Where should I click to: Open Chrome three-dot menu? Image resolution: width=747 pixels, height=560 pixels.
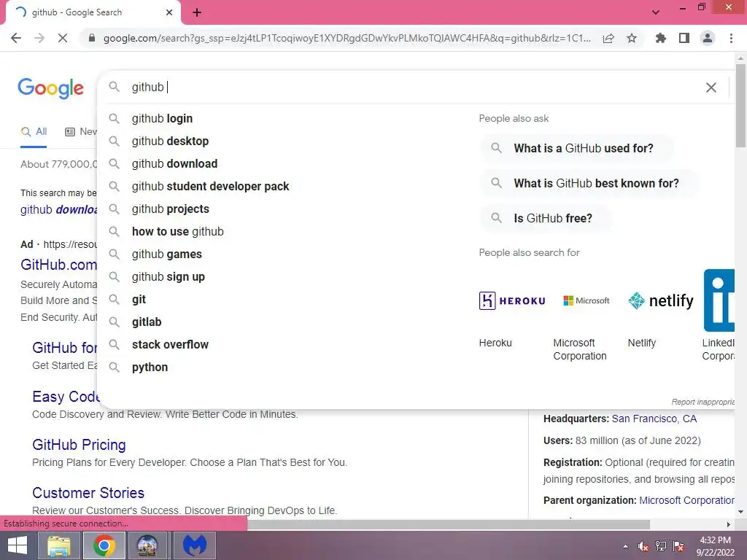pos(731,38)
